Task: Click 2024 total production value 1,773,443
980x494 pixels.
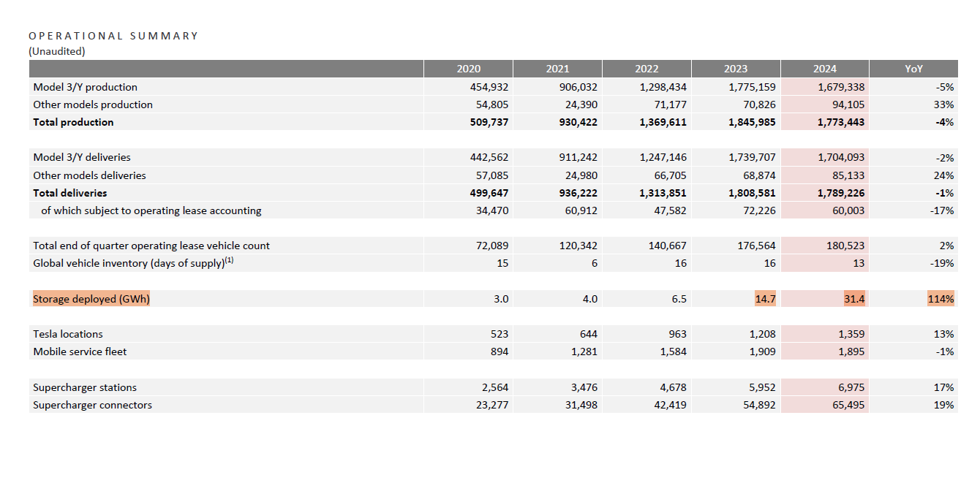Action: 841,122
